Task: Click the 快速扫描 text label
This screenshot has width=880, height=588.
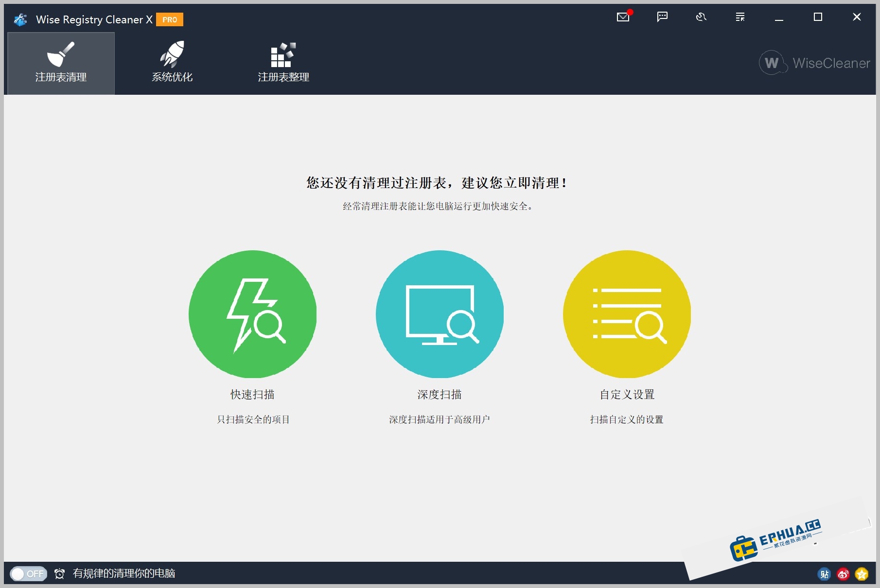Action: (x=253, y=395)
